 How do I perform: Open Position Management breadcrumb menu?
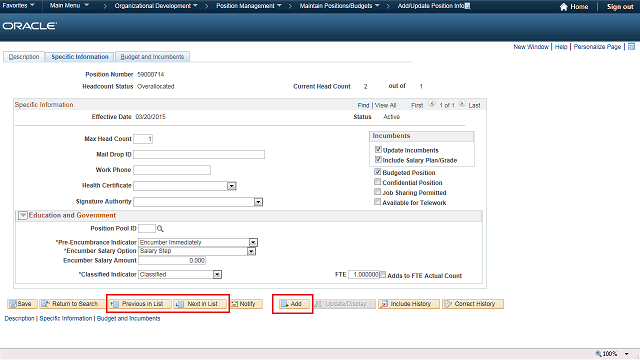pos(249,6)
